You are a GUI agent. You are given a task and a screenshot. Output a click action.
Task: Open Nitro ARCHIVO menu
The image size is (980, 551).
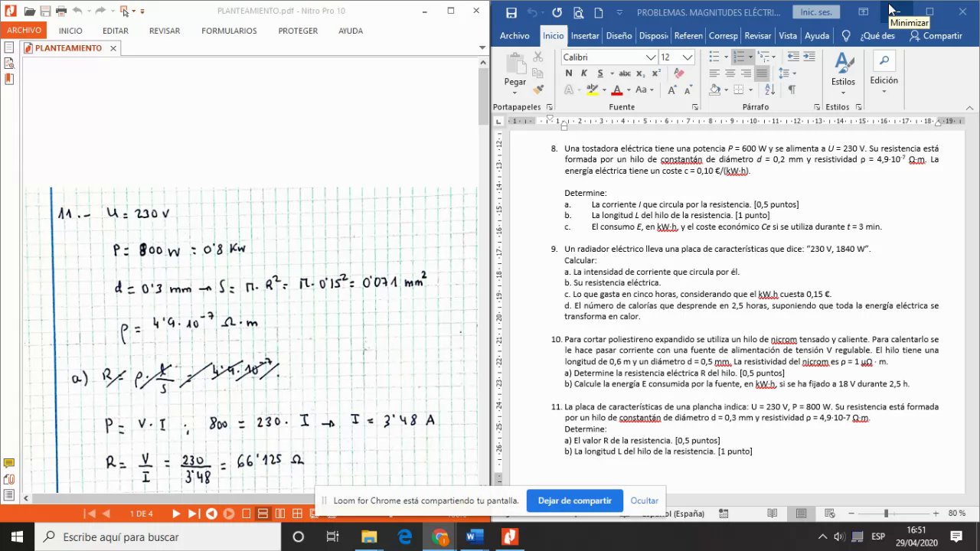(x=24, y=31)
